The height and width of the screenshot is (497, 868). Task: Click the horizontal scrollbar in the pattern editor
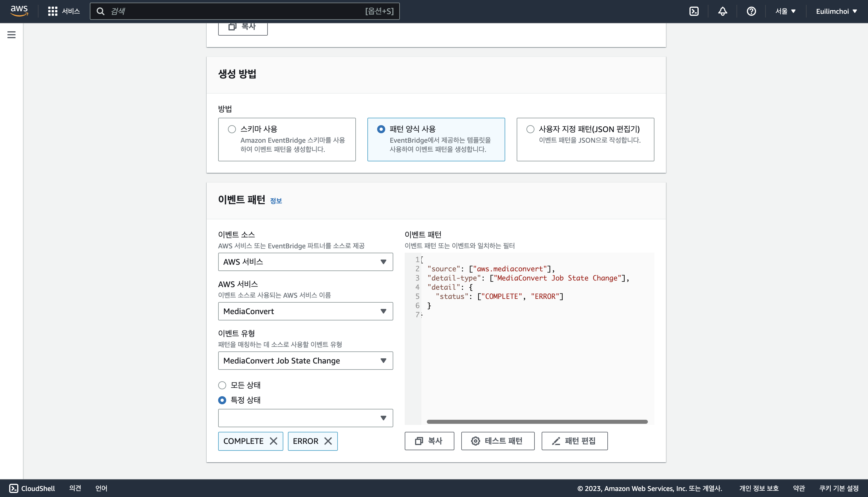(537, 422)
